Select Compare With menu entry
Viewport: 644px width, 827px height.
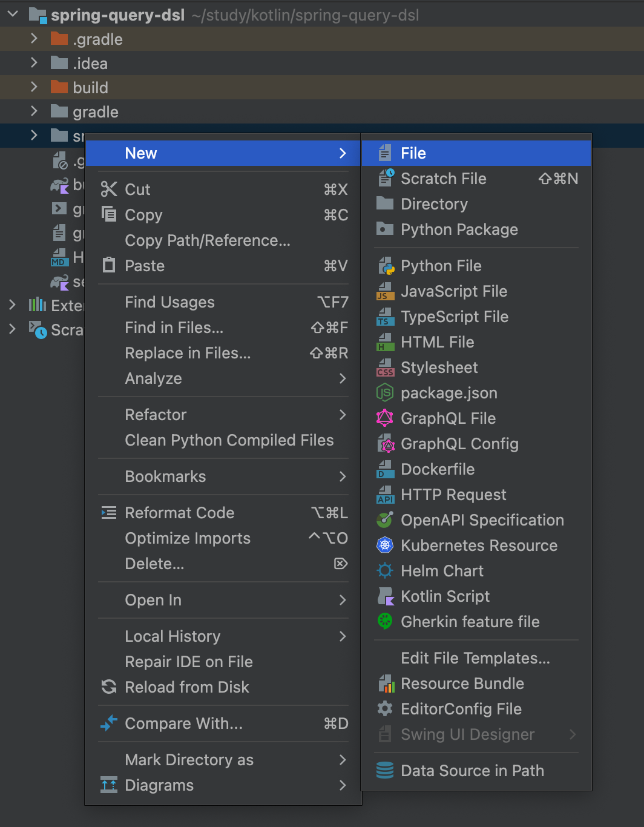point(183,723)
